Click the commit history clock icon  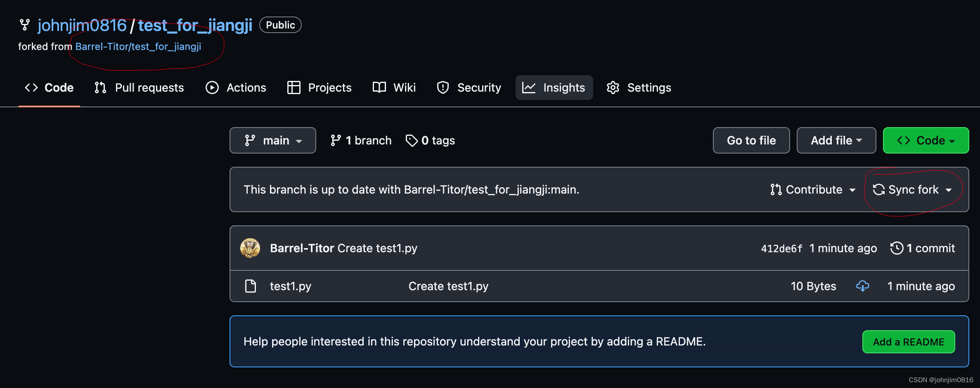(897, 248)
